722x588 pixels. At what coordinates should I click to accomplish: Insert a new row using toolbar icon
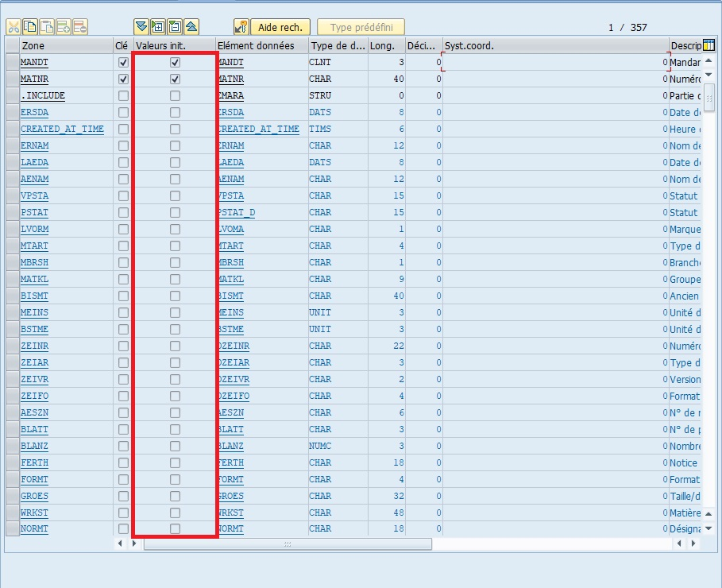click(x=64, y=27)
